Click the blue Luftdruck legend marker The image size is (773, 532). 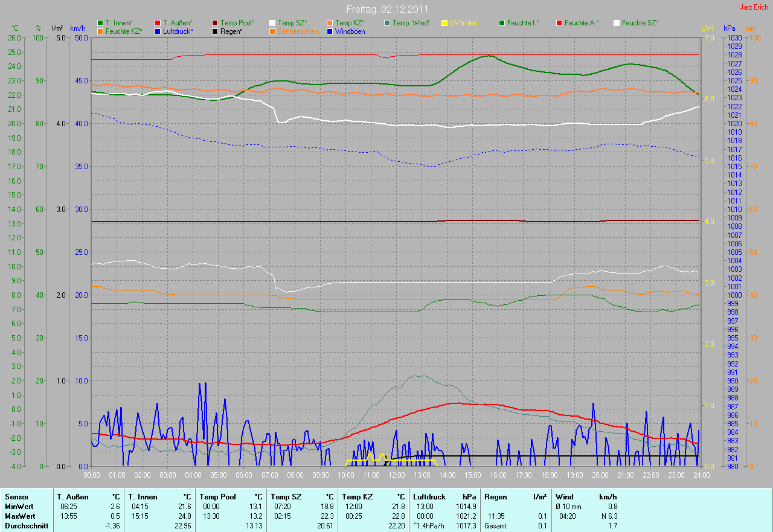pos(158,31)
